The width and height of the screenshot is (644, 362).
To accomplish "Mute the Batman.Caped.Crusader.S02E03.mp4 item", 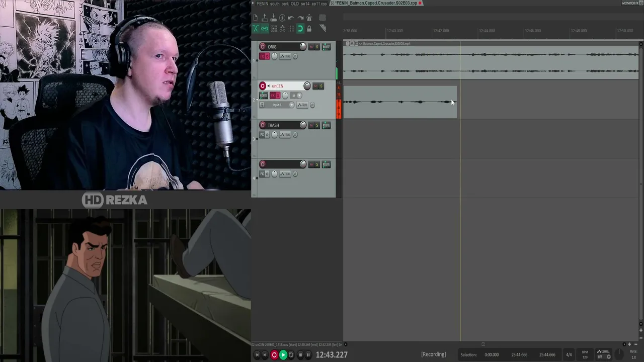I will click(352, 44).
